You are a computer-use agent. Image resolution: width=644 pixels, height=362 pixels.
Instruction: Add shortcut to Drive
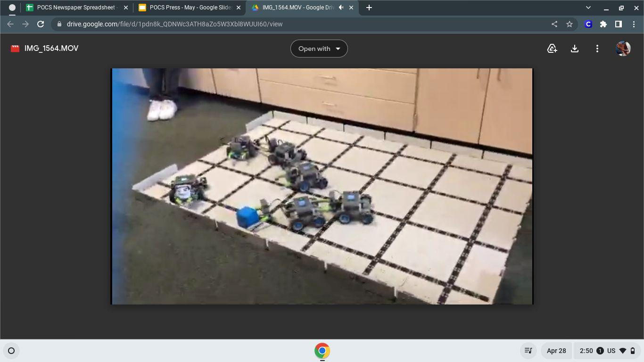pos(552,49)
